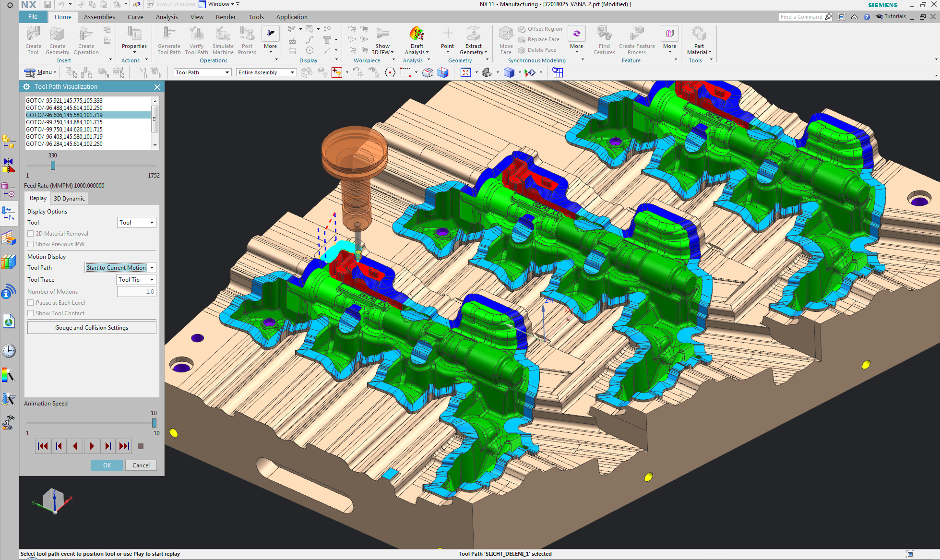940x560 pixels.
Task: Switch to 3D Dynamic tab
Action: point(69,199)
